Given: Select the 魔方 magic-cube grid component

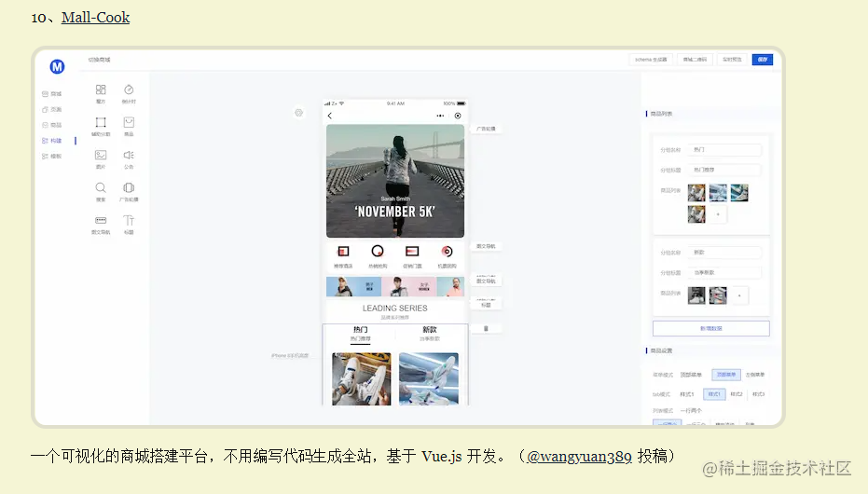Looking at the screenshot, I should pos(101,93).
